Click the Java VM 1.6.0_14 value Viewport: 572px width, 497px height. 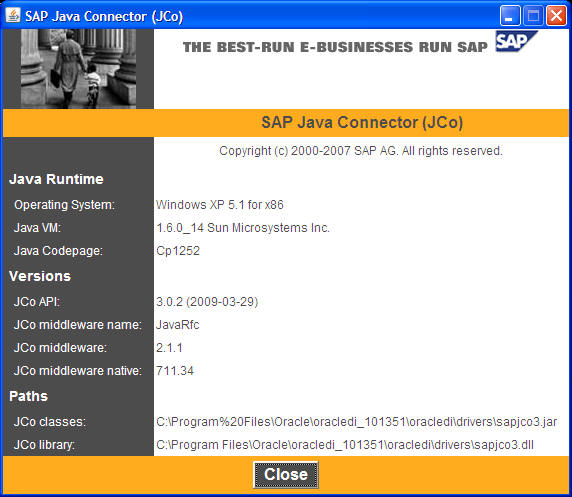[x=243, y=228]
